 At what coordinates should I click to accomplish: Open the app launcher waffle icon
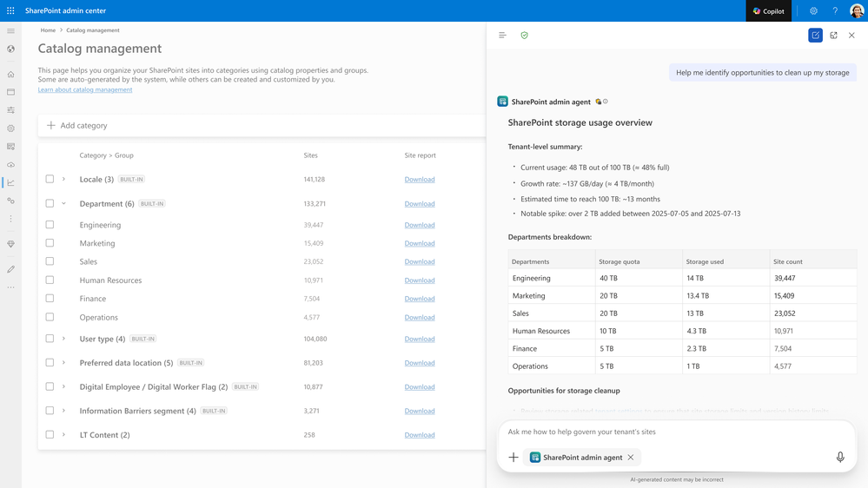click(10, 10)
